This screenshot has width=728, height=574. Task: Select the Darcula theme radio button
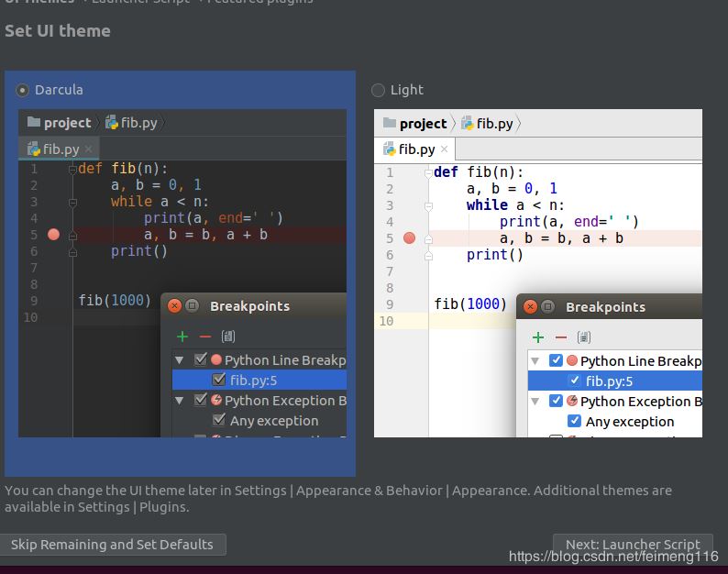point(23,90)
